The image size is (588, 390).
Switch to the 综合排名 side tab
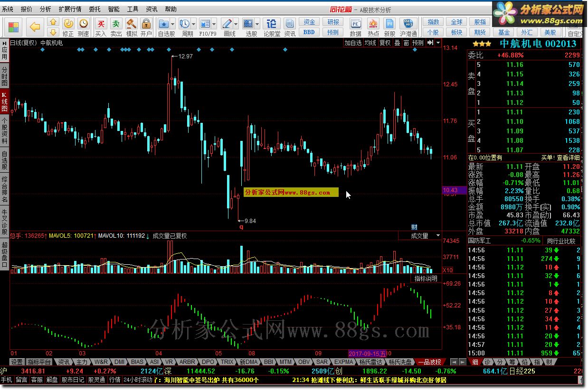5,190
